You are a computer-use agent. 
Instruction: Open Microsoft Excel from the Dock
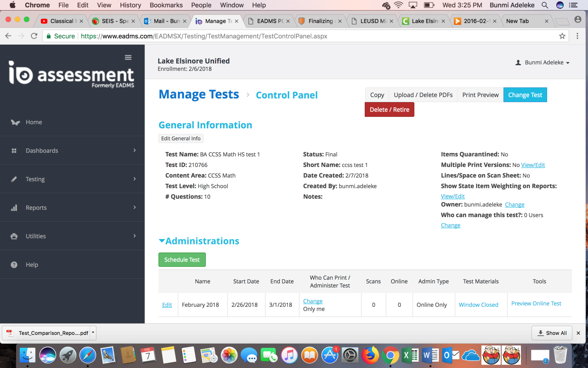pos(410,355)
